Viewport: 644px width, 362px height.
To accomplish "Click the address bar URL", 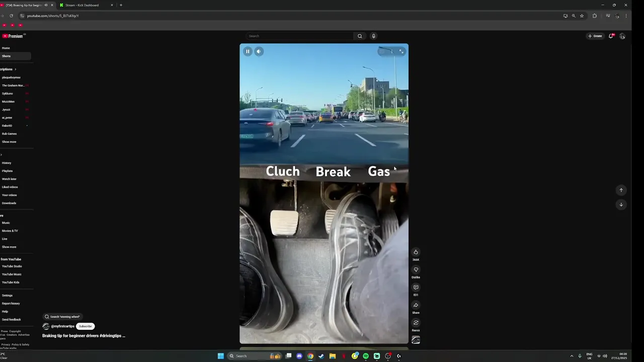I will [x=53, y=16].
